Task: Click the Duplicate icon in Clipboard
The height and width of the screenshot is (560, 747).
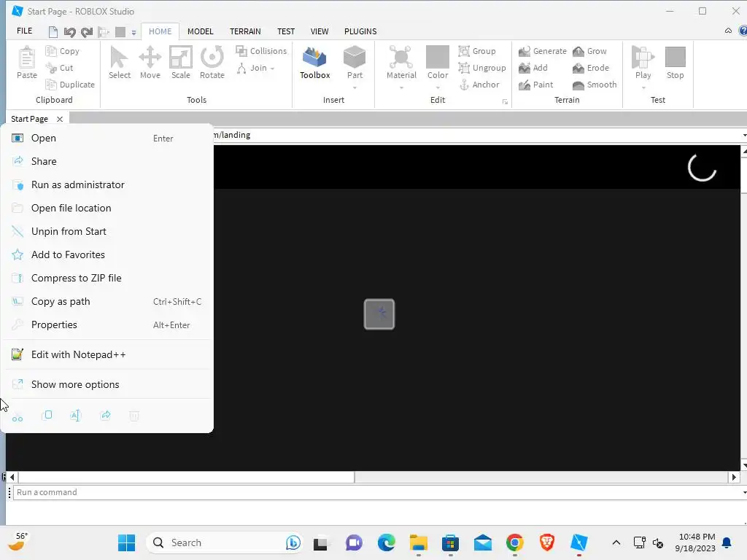Action: point(50,85)
